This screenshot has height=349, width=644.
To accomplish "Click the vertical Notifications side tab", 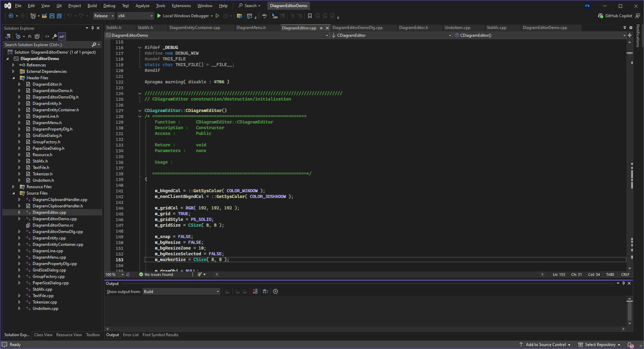I will click(x=638, y=36).
